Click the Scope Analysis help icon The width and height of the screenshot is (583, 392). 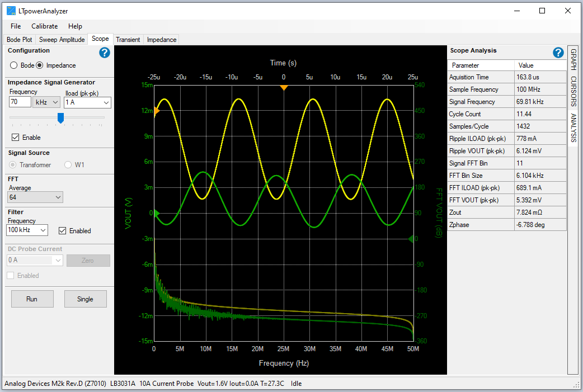pyautogui.click(x=558, y=53)
